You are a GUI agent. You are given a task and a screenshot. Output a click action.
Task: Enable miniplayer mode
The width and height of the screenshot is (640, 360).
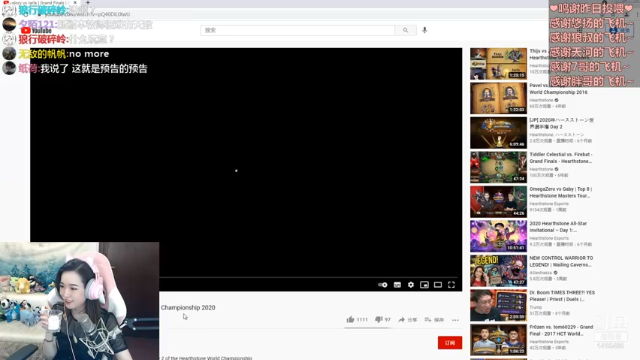click(x=424, y=285)
